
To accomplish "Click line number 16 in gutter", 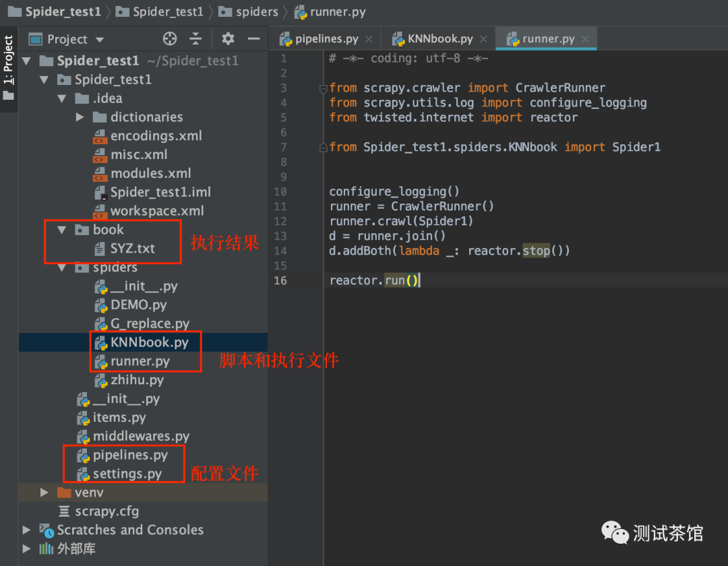I will coord(280,281).
